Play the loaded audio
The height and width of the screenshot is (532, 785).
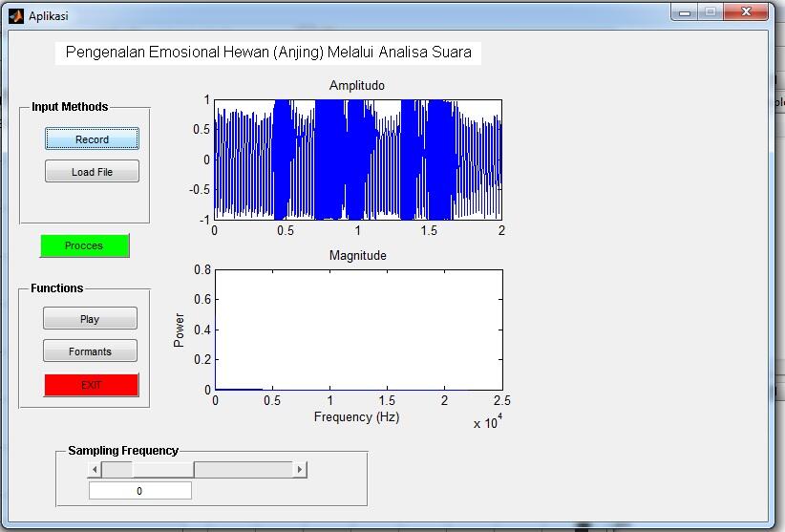(x=90, y=319)
